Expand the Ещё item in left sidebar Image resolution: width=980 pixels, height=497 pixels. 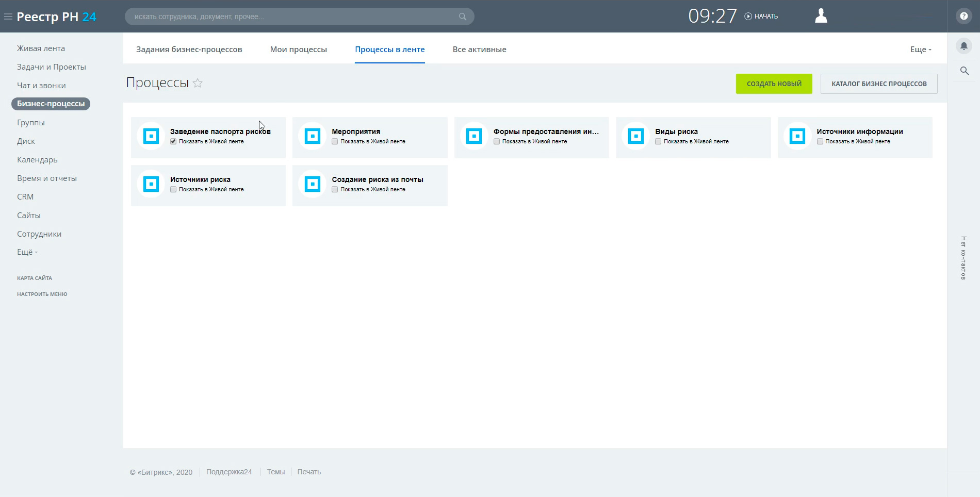tap(27, 252)
